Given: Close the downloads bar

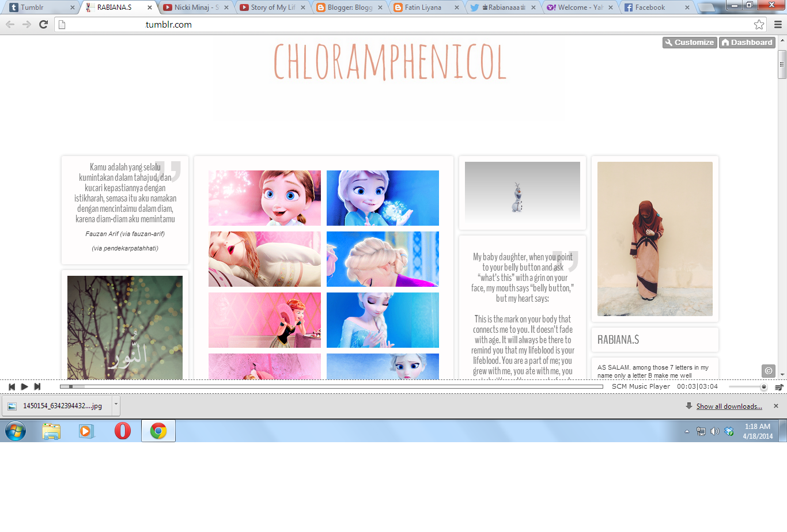Looking at the screenshot, I should tap(775, 406).
